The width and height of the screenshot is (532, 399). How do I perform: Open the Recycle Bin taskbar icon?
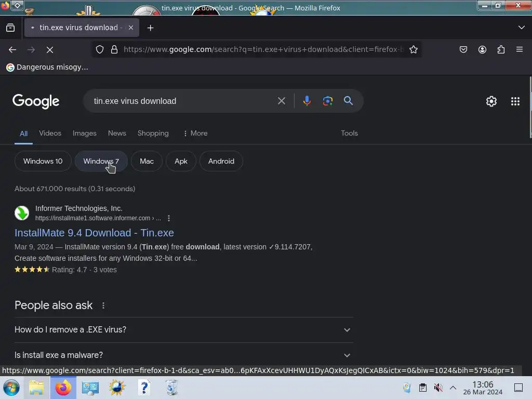[x=171, y=388]
